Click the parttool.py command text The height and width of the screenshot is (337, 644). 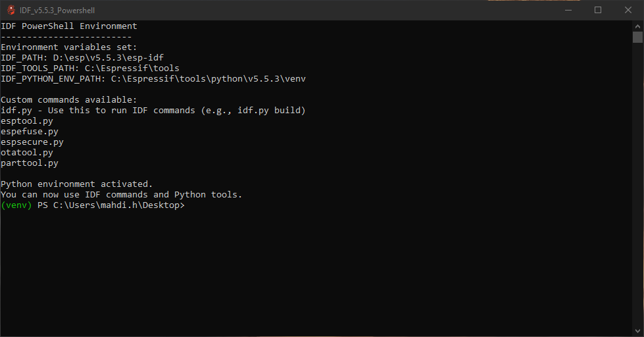(x=30, y=163)
